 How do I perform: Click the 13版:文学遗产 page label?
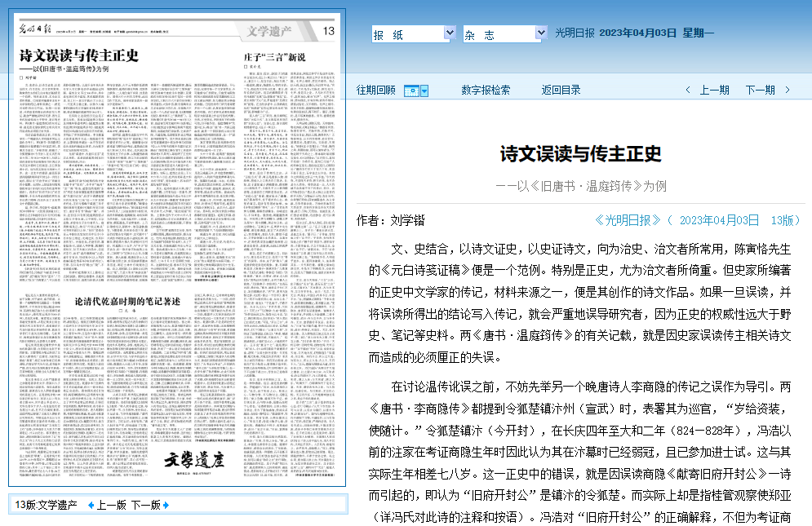[x=46, y=505]
